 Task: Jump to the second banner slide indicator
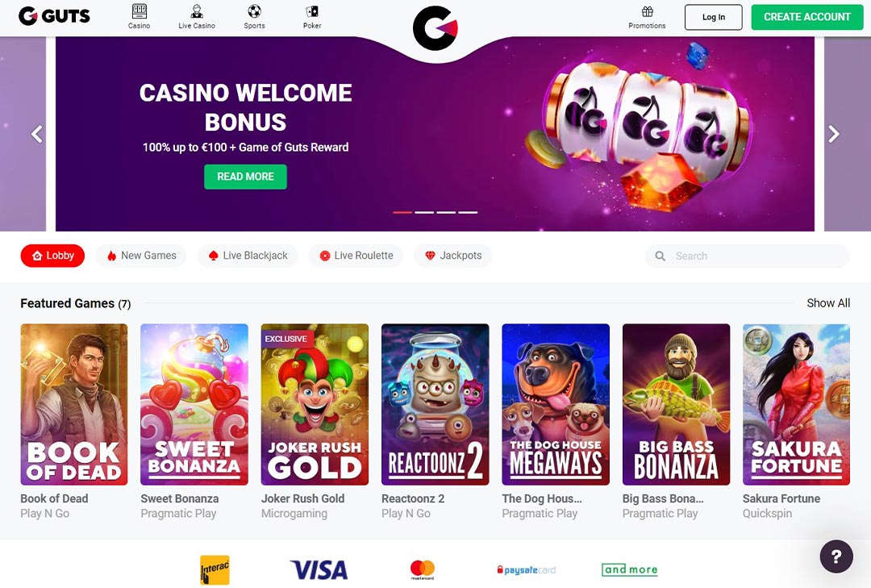pyautogui.click(x=424, y=212)
